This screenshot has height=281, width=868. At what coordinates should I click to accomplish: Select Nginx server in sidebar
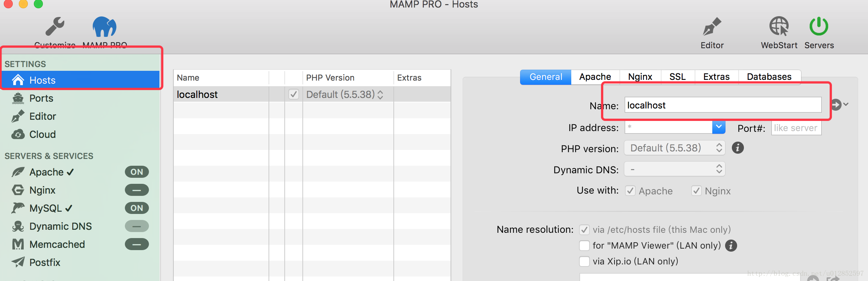(x=42, y=190)
